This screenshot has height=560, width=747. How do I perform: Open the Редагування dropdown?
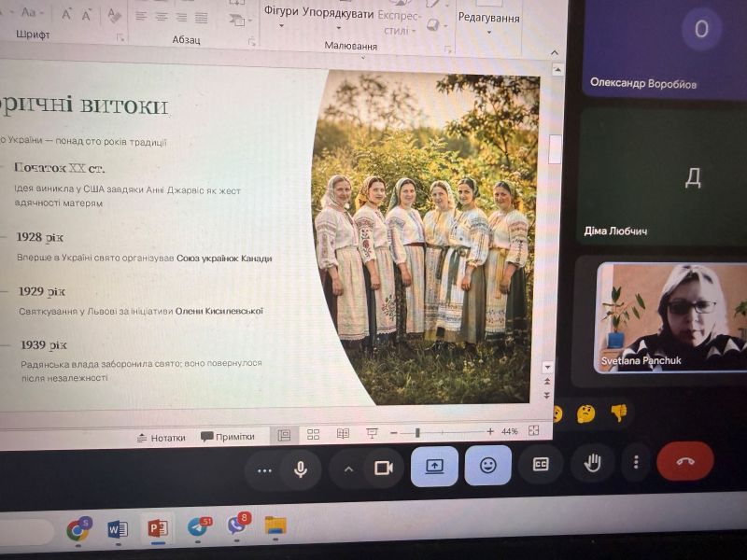[488, 22]
